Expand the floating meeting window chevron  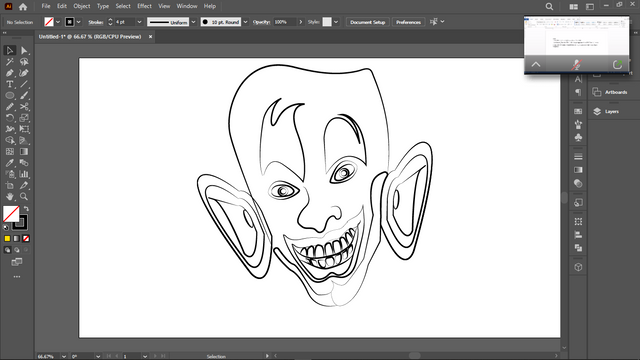tap(536, 64)
